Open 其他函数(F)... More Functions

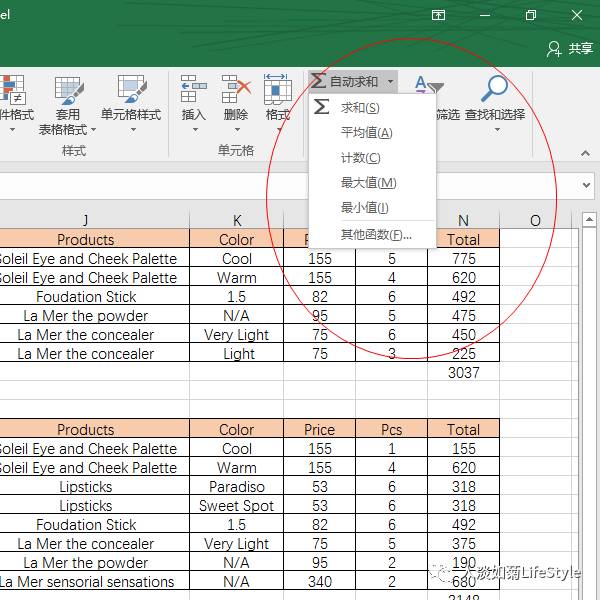(x=372, y=234)
